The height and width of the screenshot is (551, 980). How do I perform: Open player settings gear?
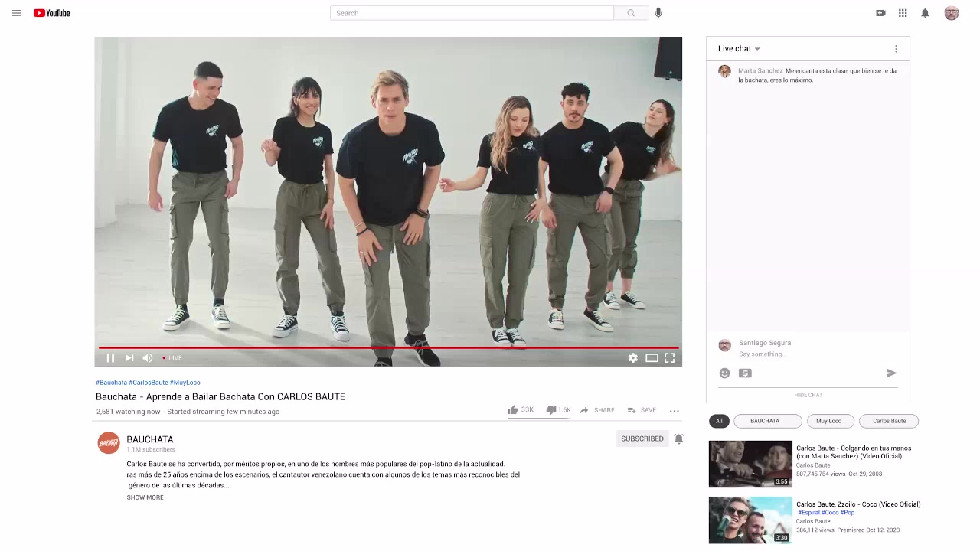[633, 358]
